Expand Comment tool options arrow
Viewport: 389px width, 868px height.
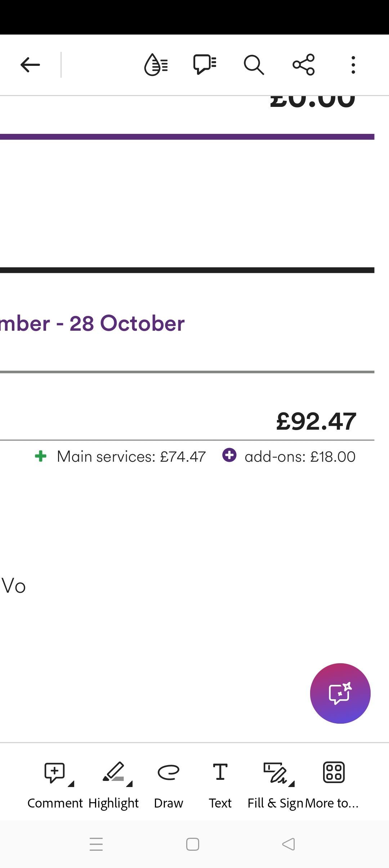pos(71,783)
